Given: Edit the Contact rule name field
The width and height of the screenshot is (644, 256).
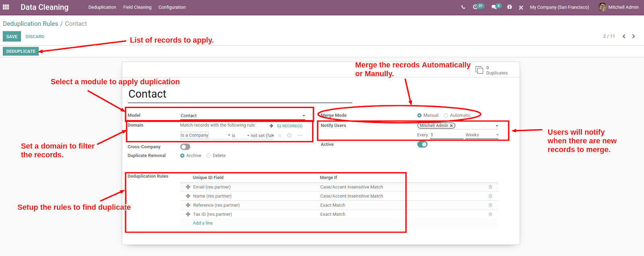Looking at the screenshot, I should coord(240,94).
